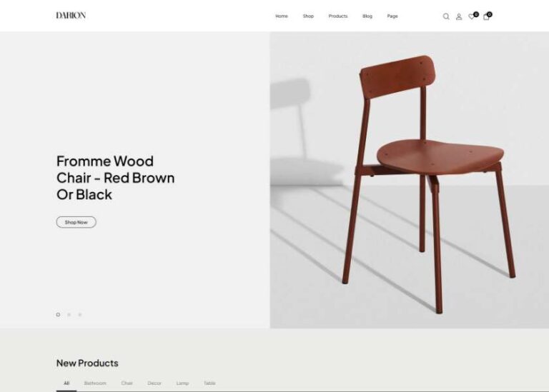Image resolution: width=549 pixels, height=392 pixels.
Task: Open the Home menu item
Action: (282, 16)
